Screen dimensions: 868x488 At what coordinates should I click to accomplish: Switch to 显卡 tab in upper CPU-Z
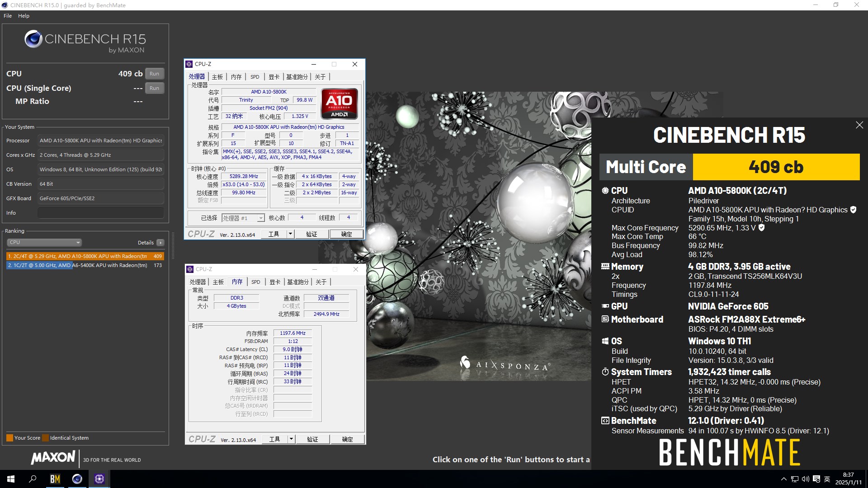(274, 77)
